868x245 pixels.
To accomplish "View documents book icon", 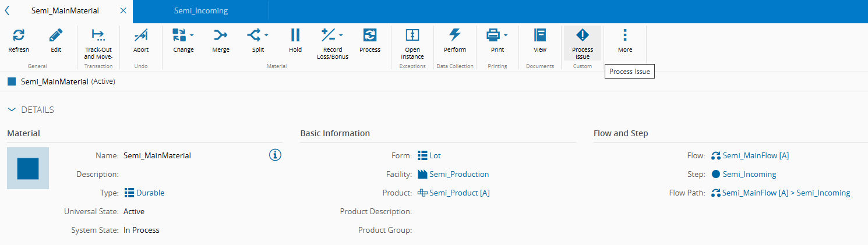I will [540, 35].
